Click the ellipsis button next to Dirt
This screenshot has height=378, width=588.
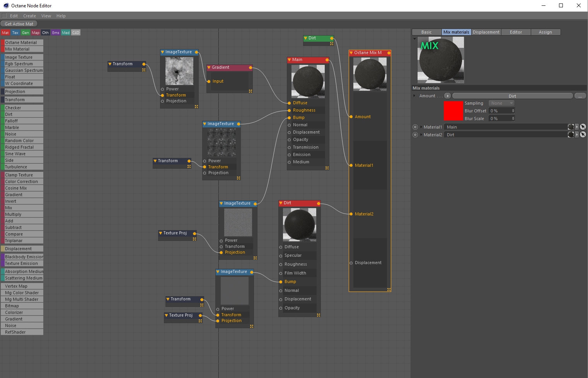tap(580, 96)
